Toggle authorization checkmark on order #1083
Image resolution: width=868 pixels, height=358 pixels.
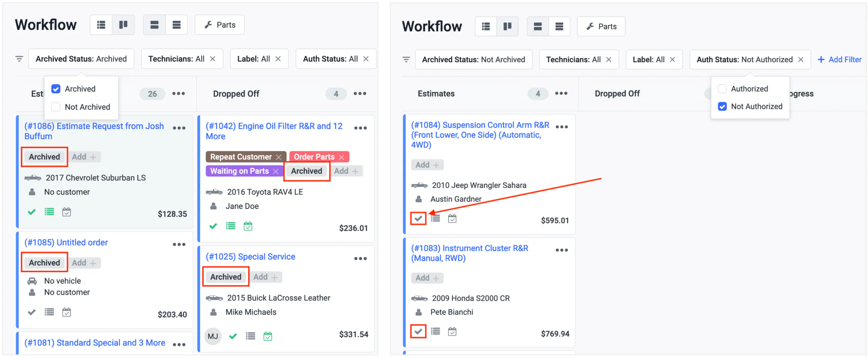(x=418, y=332)
